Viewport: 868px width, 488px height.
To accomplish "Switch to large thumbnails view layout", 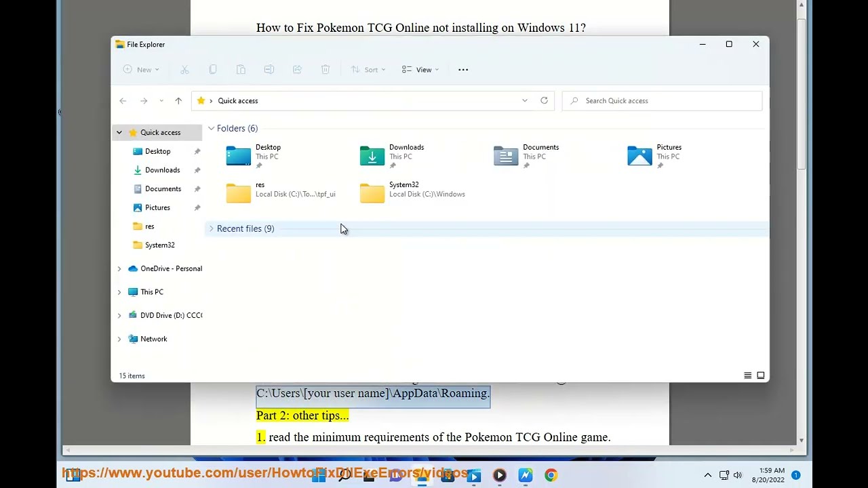I will 761,375.
